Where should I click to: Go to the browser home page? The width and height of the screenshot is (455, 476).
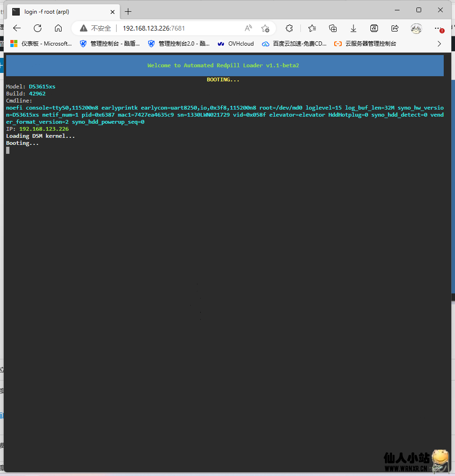pos(58,28)
